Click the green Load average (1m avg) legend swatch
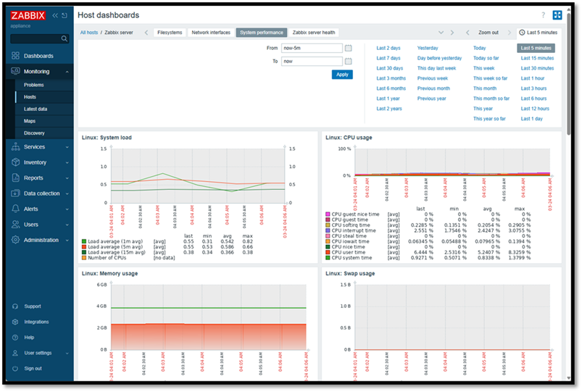The image size is (582, 392). tap(84, 241)
